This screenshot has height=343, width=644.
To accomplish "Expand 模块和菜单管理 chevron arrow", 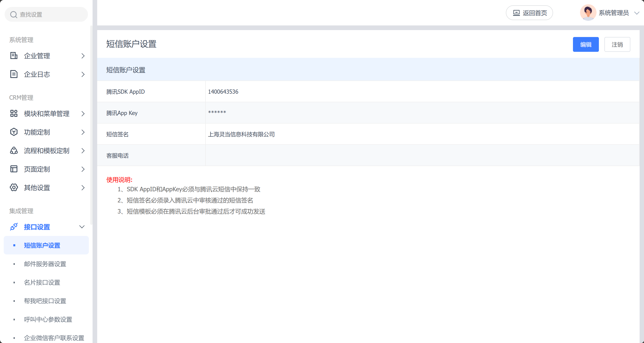I will click(x=83, y=114).
